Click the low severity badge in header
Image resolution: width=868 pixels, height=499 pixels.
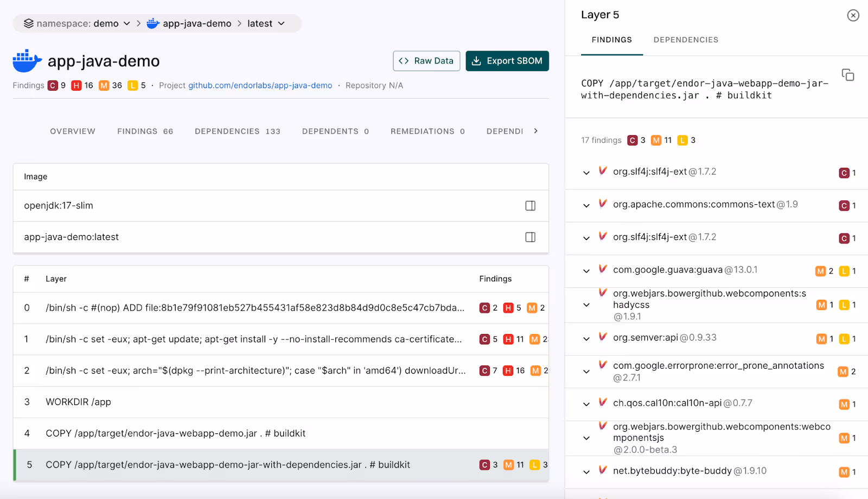tap(132, 85)
